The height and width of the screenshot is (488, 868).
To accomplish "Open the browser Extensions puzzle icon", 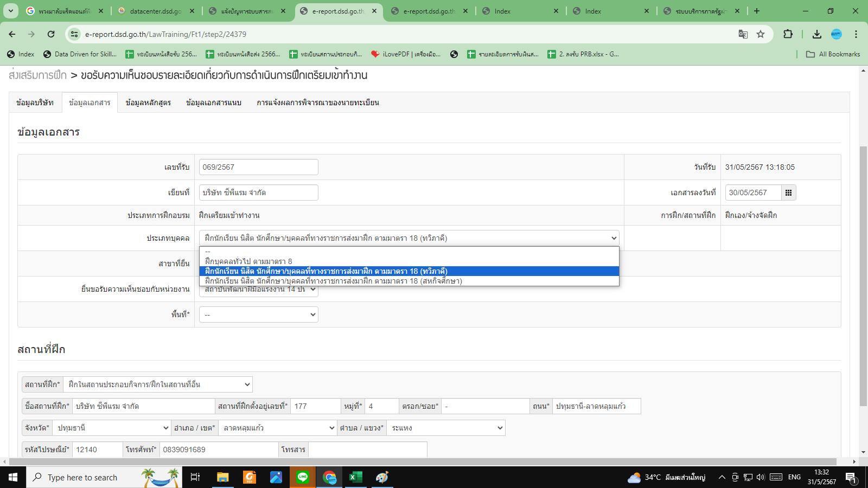I will click(x=788, y=34).
